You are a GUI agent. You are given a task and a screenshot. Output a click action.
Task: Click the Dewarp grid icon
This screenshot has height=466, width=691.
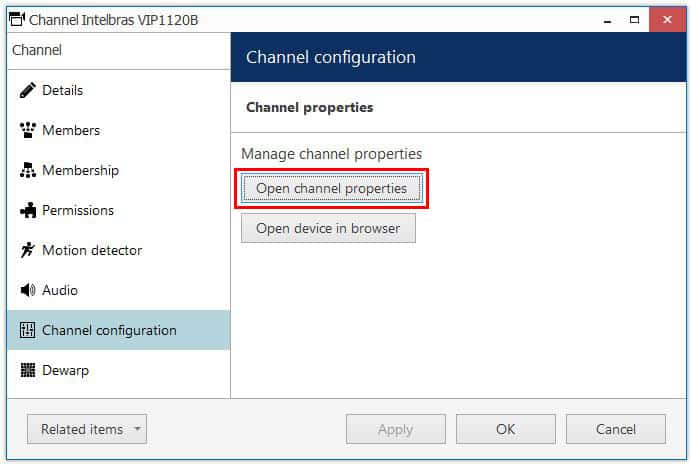coord(27,371)
